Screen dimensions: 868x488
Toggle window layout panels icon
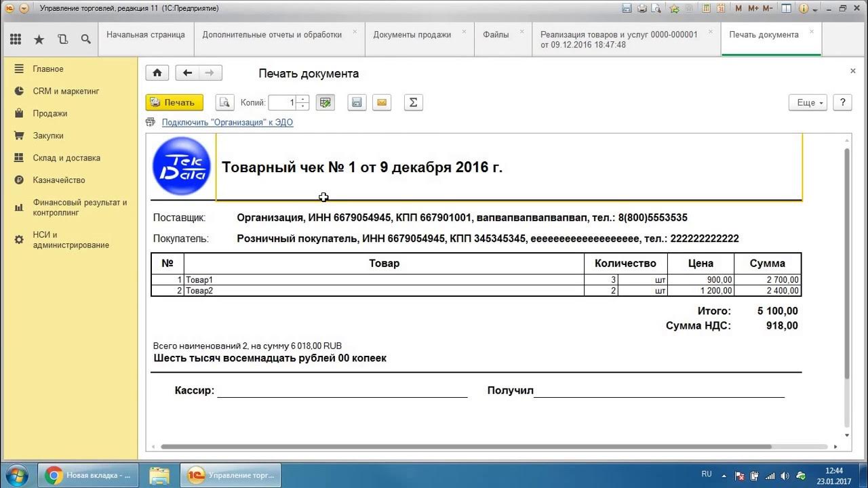786,8
